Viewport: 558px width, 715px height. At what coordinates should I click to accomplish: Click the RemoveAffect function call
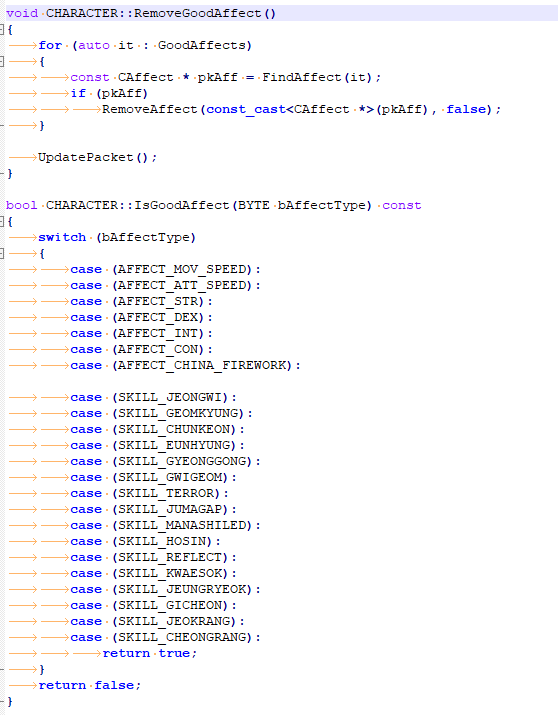[150, 109]
